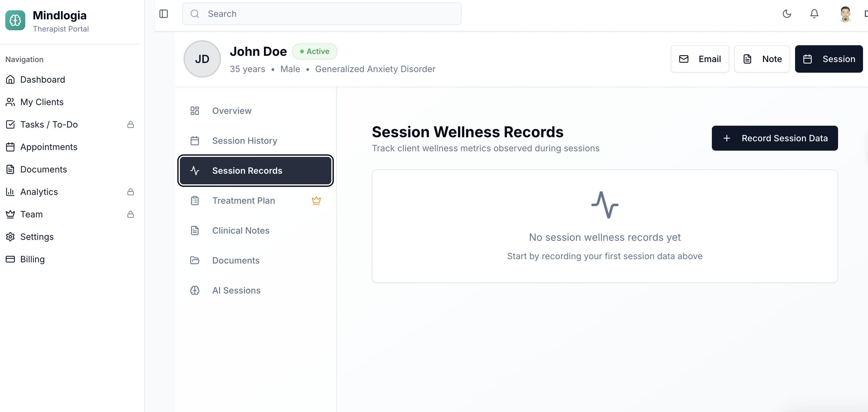This screenshot has width=868, height=412.
Task: Click the Mindlogia brain logo
Action: coord(15,20)
